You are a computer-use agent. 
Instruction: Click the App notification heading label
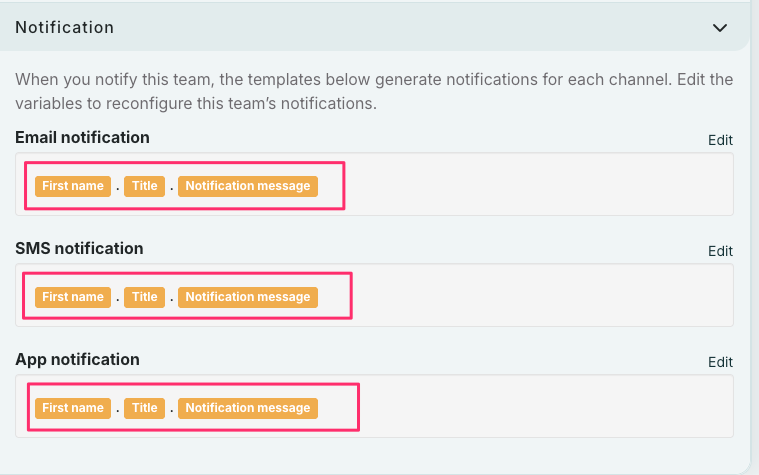tap(77, 360)
